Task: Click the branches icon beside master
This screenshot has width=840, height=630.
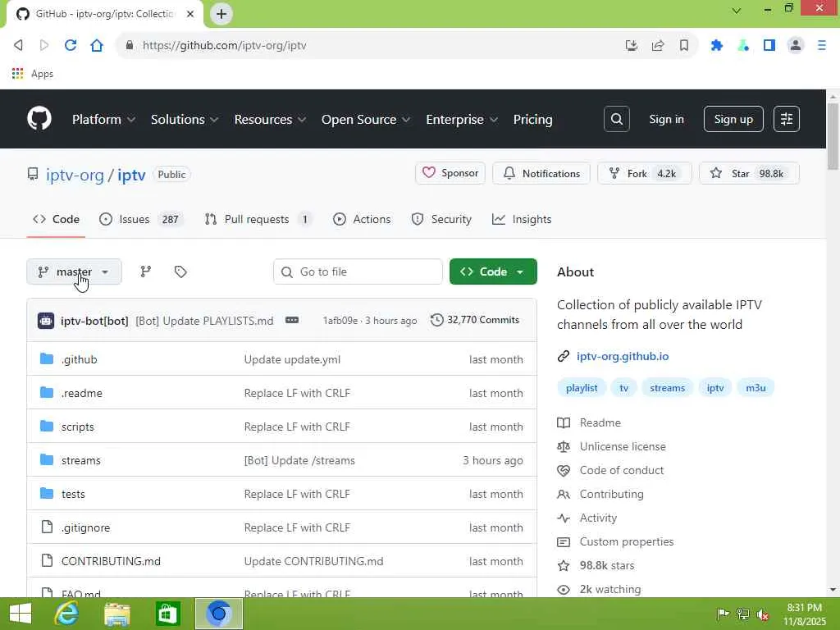Action: pyautogui.click(x=146, y=272)
